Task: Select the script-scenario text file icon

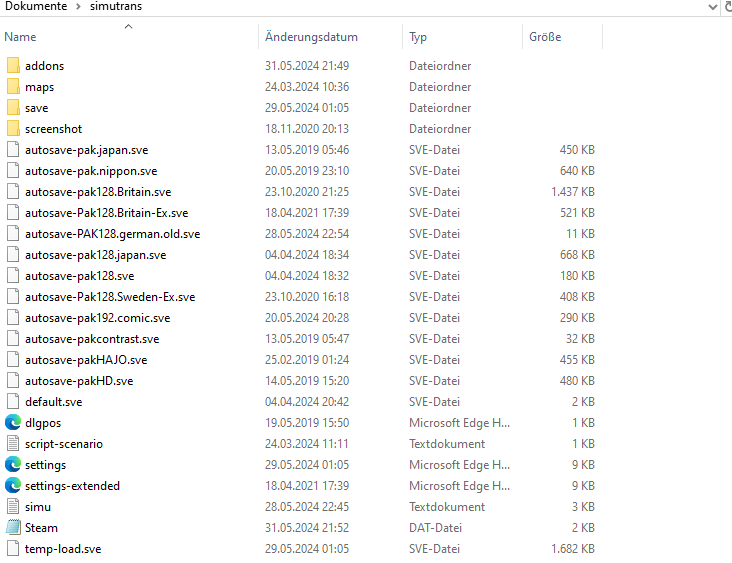Action: pos(13,444)
